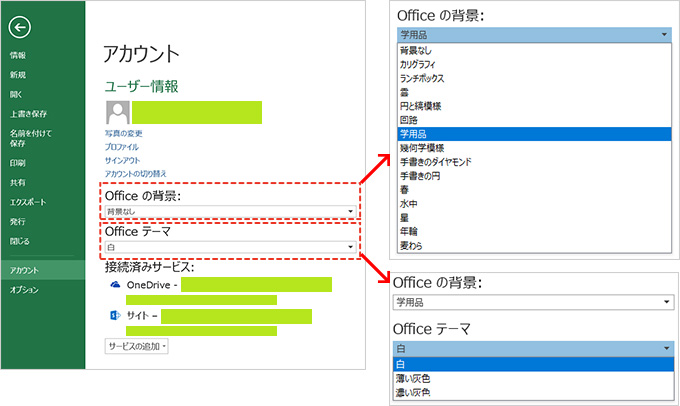Open オプション in the sidebar
680x406 pixels.
[x=24, y=289]
